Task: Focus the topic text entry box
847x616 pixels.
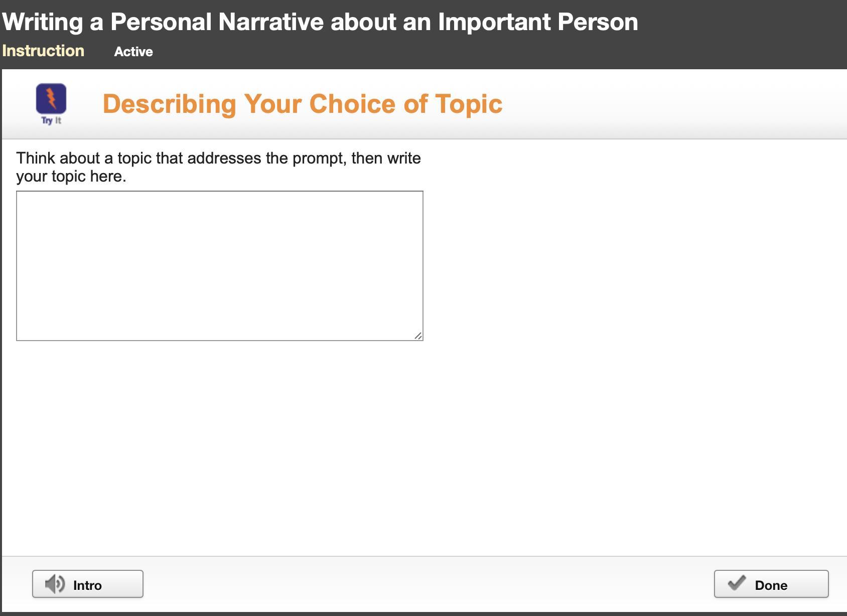Action: click(219, 265)
